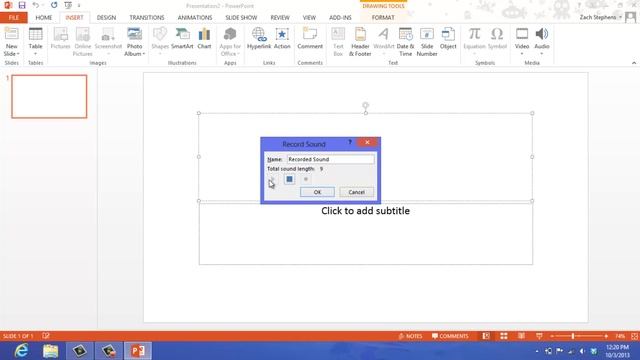Viewport: 640px width, 360px height.
Task: Click the subtitle placeholder text
Action: (365, 211)
